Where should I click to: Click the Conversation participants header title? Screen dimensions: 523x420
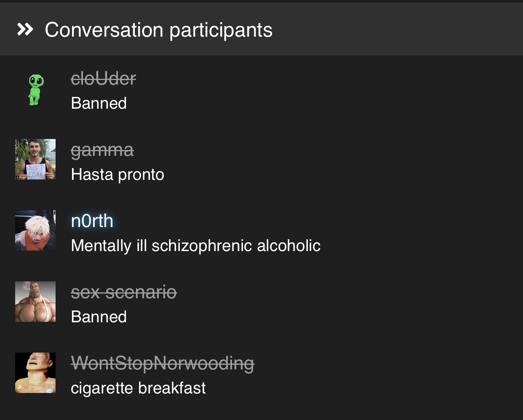[159, 30]
